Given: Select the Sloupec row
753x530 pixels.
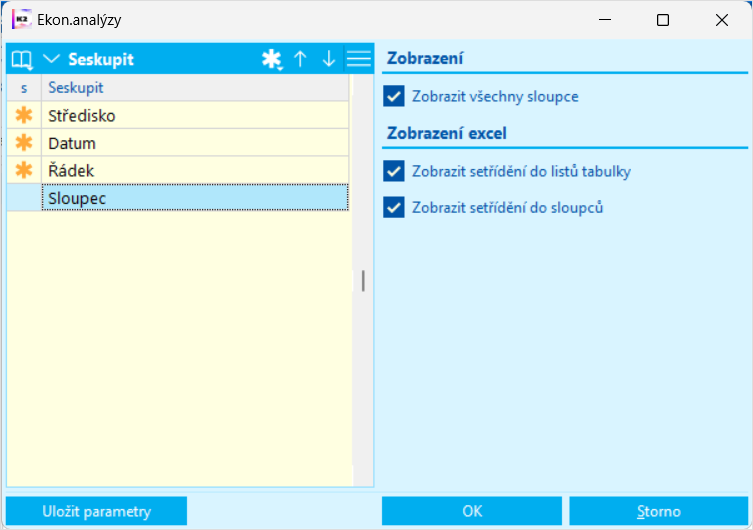Looking at the screenshot, I should tap(195, 198).
